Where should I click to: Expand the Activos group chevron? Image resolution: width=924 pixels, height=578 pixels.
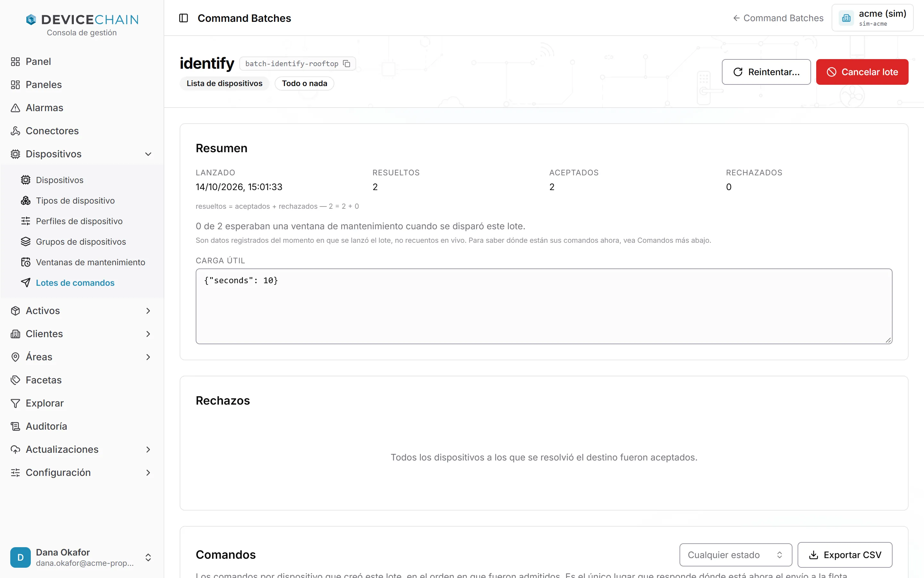click(x=148, y=311)
